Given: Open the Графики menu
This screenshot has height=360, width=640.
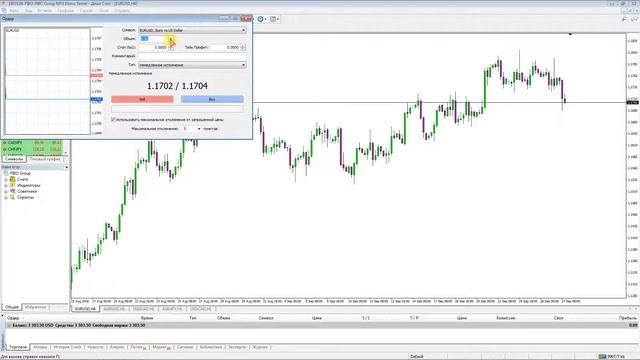Looking at the screenshot, I should click(66, 11).
